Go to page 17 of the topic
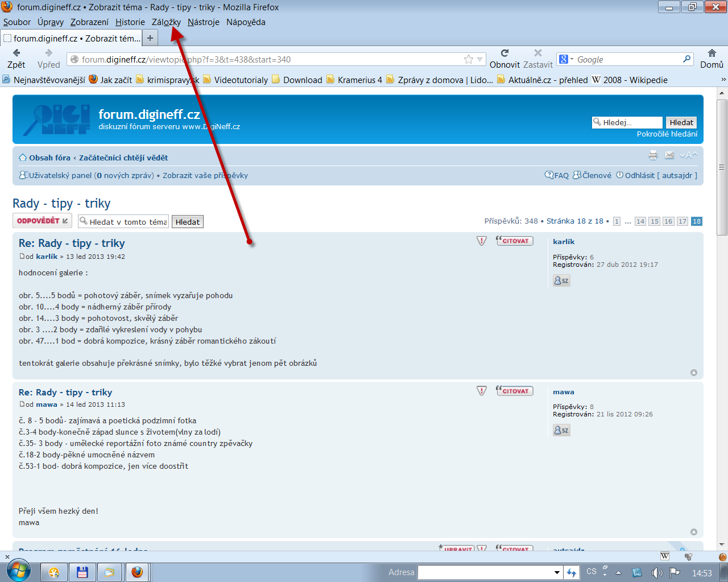Image resolution: width=728 pixels, height=582 pixels. [x=682, y=221]
